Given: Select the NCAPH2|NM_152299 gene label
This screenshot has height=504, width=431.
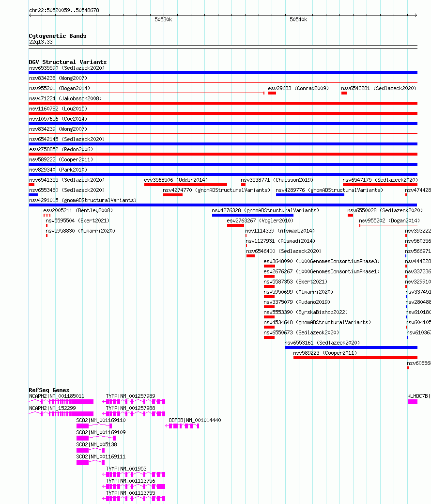Looking at the screenshot, I should coord(52,408).
